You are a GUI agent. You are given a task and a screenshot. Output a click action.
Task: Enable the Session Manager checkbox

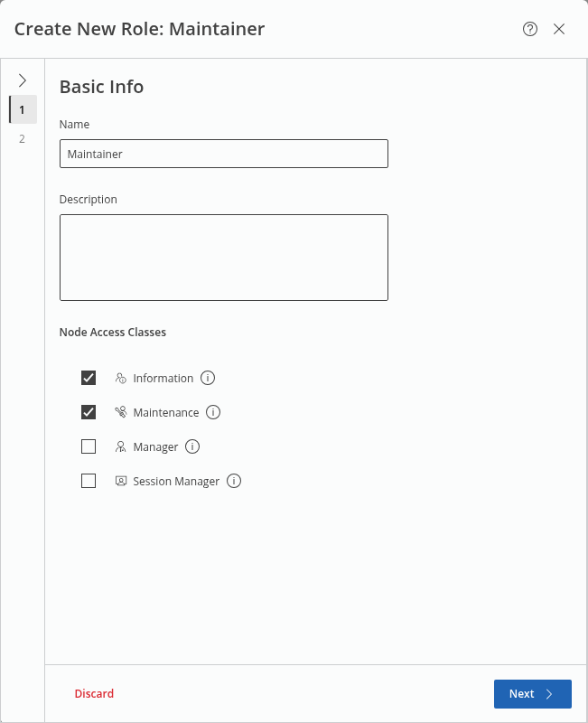[89, 481]
